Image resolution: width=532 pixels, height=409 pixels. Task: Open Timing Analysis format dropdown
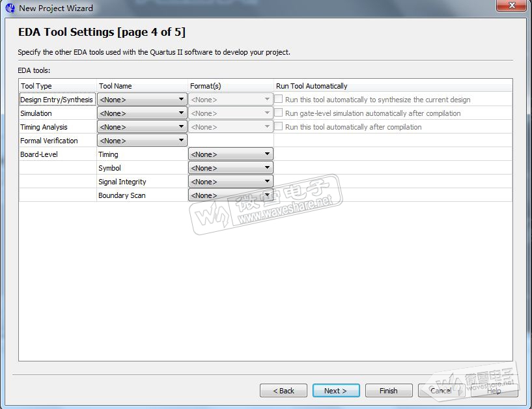(231, 126)
